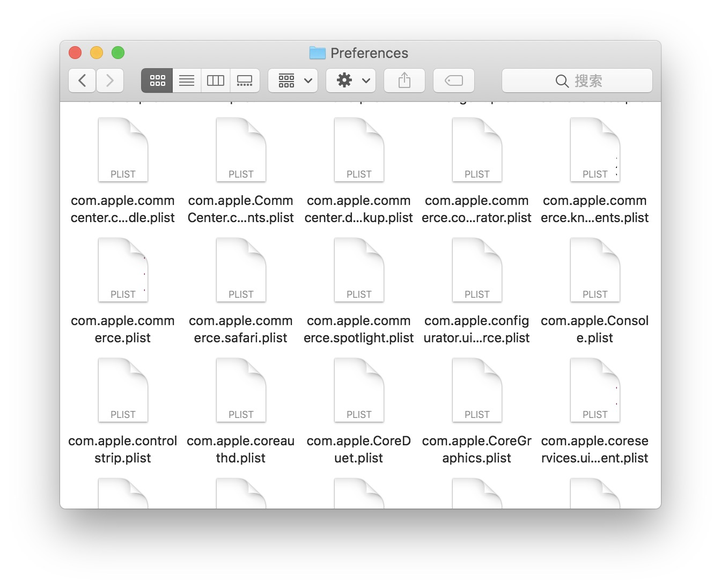721x588 pixels.
Task: Click the com.apple.commcenter.c…dle.plist name label
Action: [x=123, y=209]
